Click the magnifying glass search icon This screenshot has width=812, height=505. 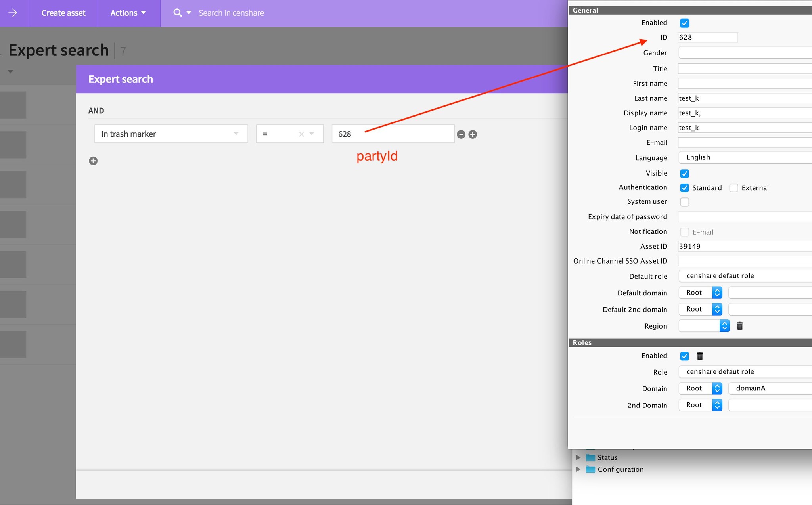click(x=177, y=13)
